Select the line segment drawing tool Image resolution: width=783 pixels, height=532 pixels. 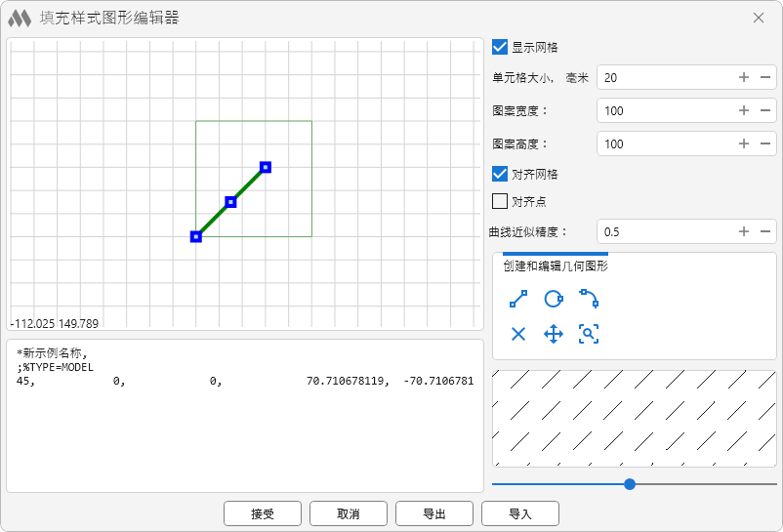tap(518, 299)
